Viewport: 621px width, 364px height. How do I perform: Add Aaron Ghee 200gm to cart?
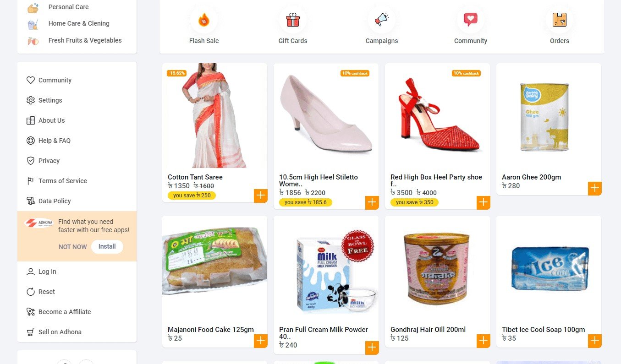point(595,188)
